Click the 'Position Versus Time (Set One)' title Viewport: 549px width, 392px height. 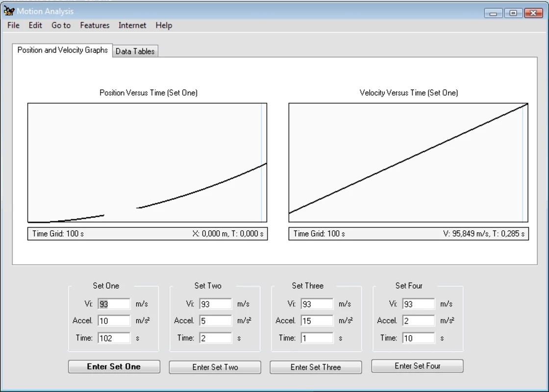[149, 93]
